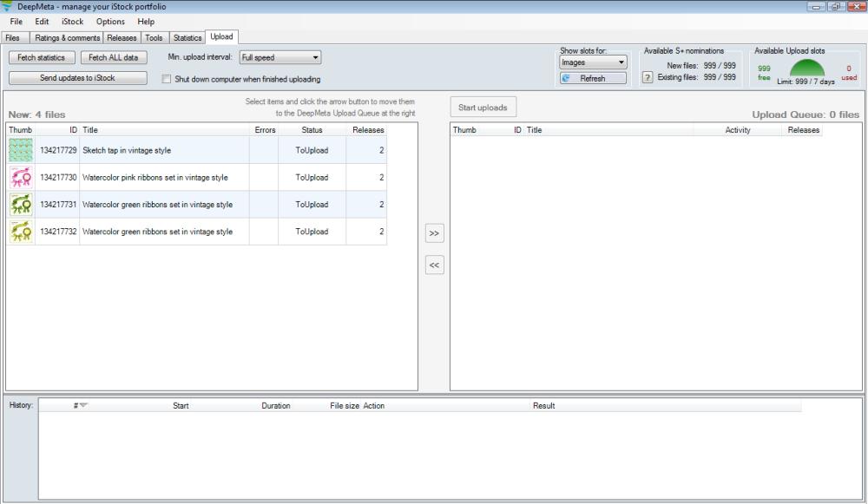868x504 pixels.
Task: Switch to Ratings & comments tab
Action: [x=67, y=37]
